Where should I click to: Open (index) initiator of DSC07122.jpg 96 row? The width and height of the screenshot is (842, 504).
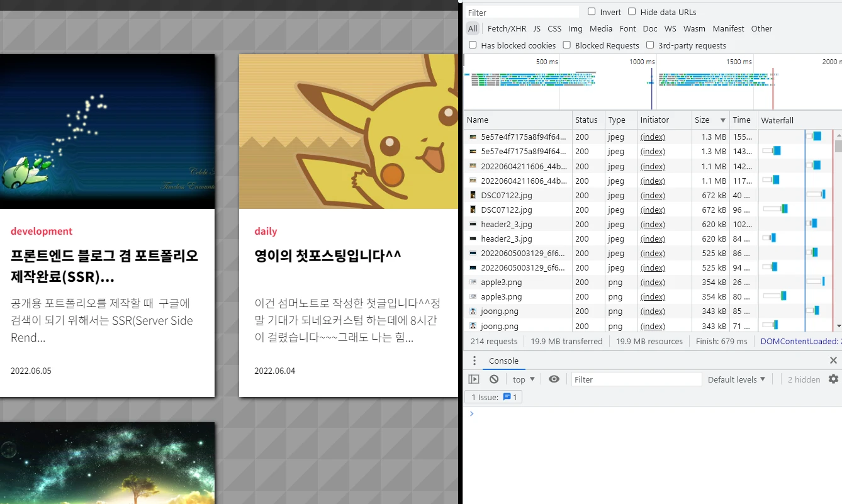point(653,210)
